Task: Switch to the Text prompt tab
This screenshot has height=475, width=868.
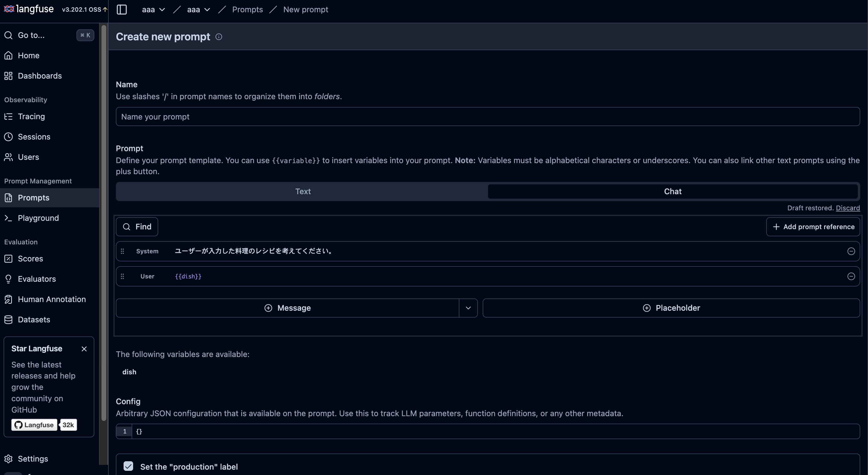Action: point(303,191)
